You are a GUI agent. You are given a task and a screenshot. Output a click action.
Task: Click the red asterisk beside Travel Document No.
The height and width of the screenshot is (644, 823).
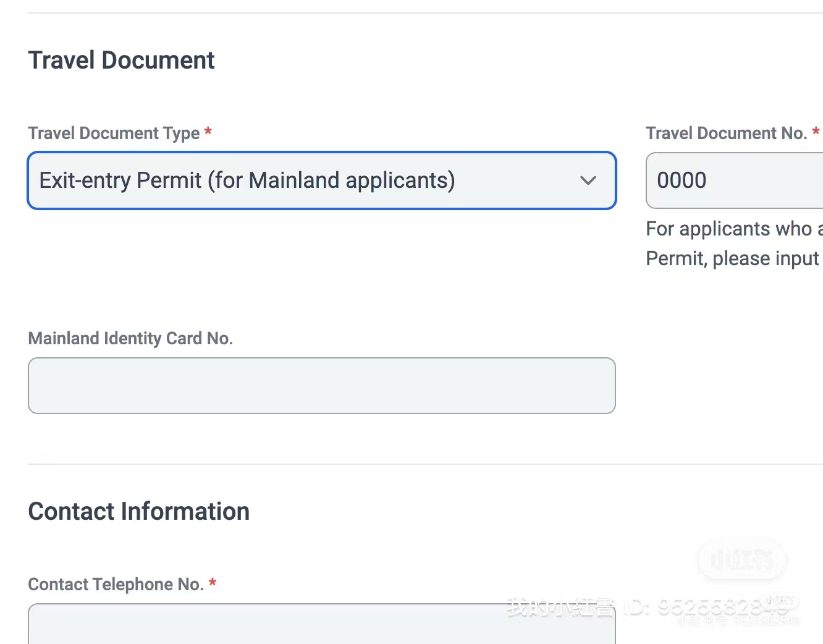click(x=816, y=131)
